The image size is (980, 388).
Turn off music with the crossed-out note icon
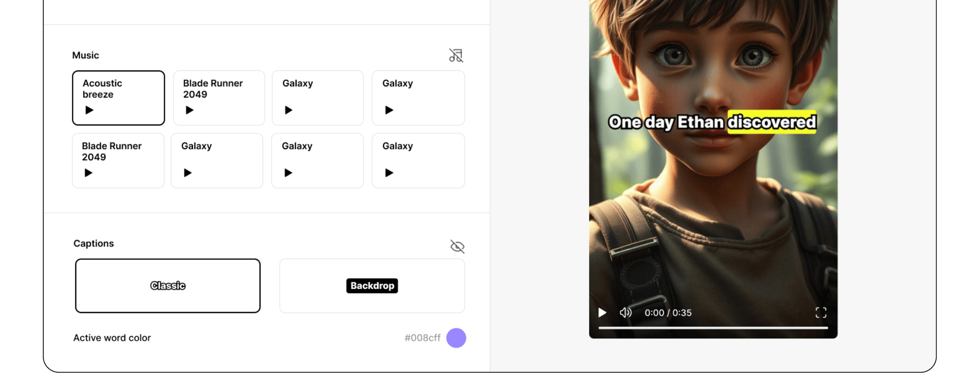456,55
